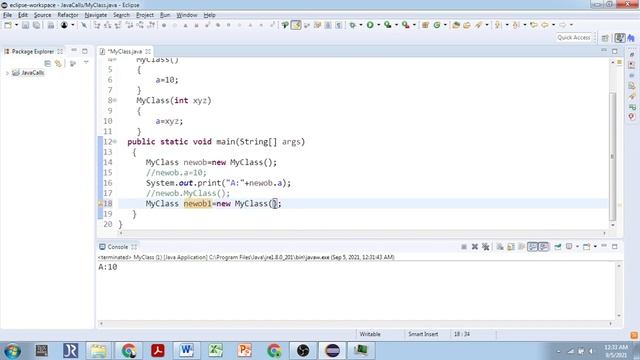The height and width of the screenshot is (360, 640).
Task: Open the Debug button dropdown arrow
Action: [x=361, y=25]
